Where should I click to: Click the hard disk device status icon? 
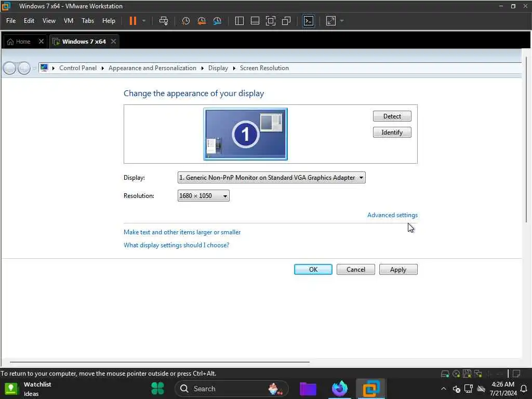click(445, 374)
